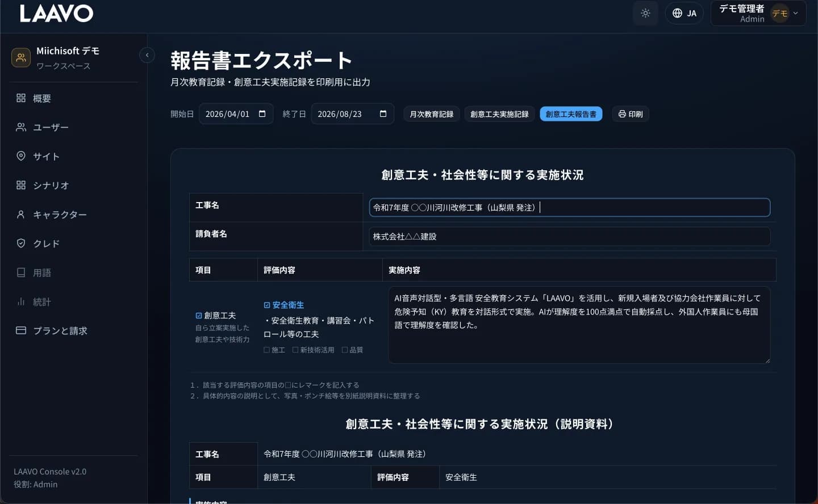Open the ユーザー people icon in sidebar
The image size is (818, 504).
click(21, 127)
